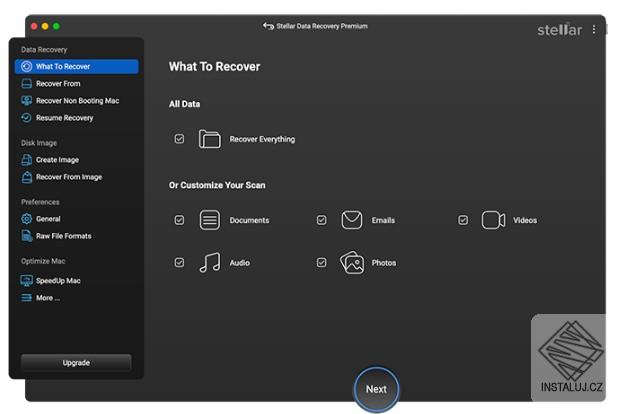Click the Resume Recovery icon

(27, 118)
